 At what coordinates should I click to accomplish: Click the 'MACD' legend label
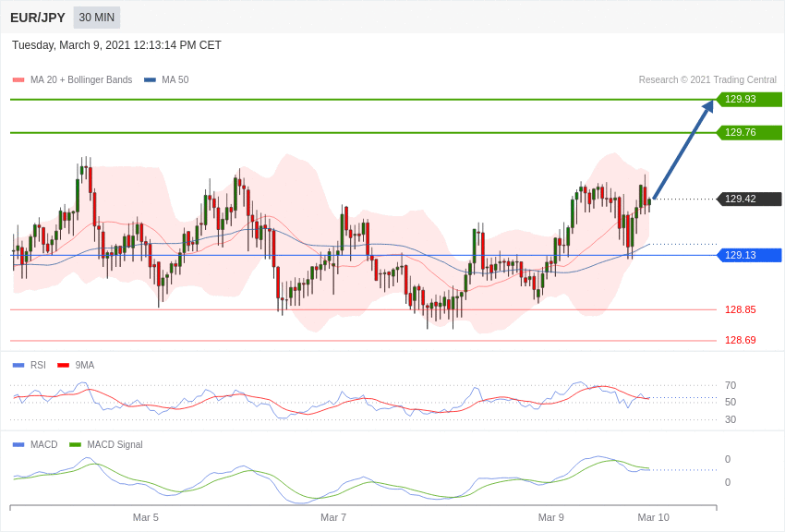point(44,444)
